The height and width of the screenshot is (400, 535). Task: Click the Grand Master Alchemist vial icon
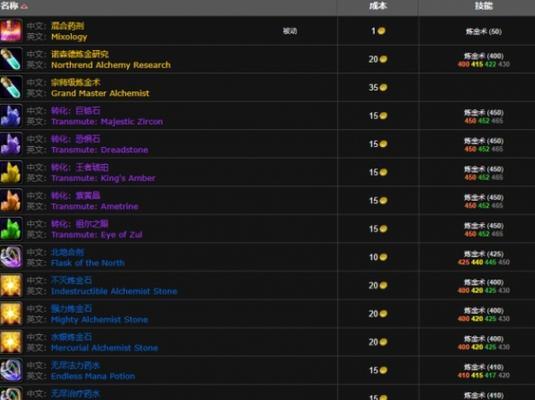(11, 87)
